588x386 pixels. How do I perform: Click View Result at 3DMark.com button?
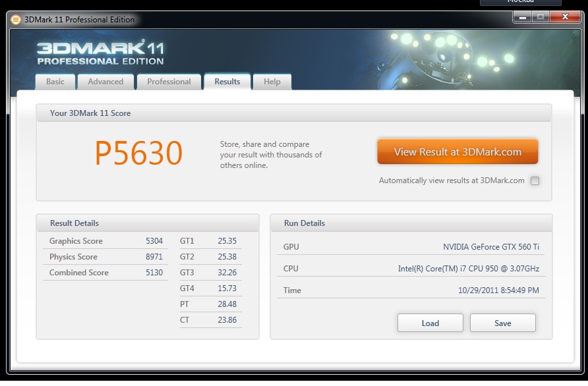click(x=457, y=152)
